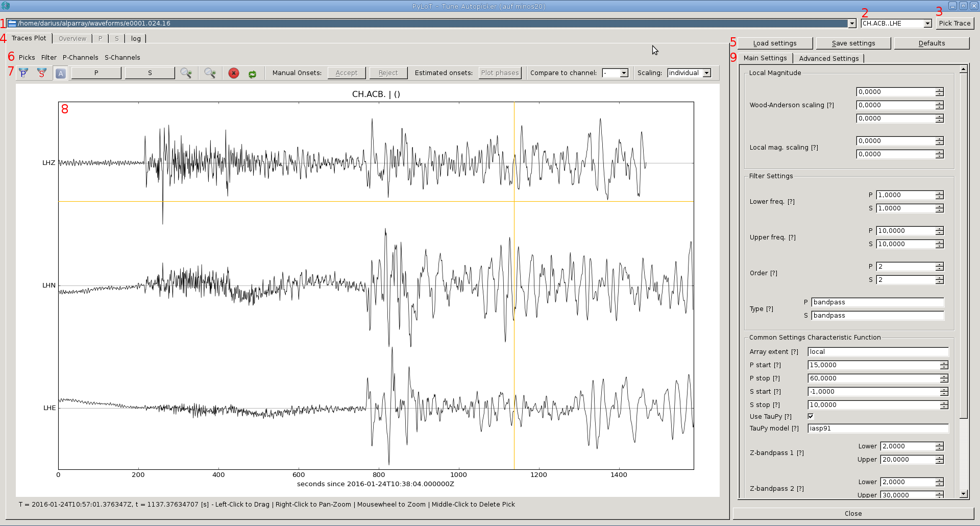Switch to the Advanced Settings tab
Image resolution: width=980 pixels, height=526 pixels.
pos(828,58)
